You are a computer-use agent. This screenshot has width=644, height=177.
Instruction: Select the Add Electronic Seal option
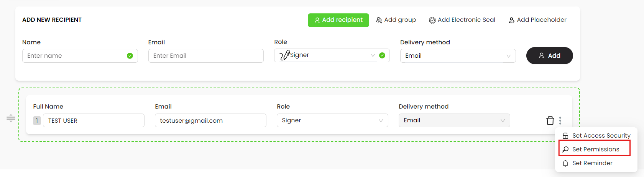[x=462, y=20]
